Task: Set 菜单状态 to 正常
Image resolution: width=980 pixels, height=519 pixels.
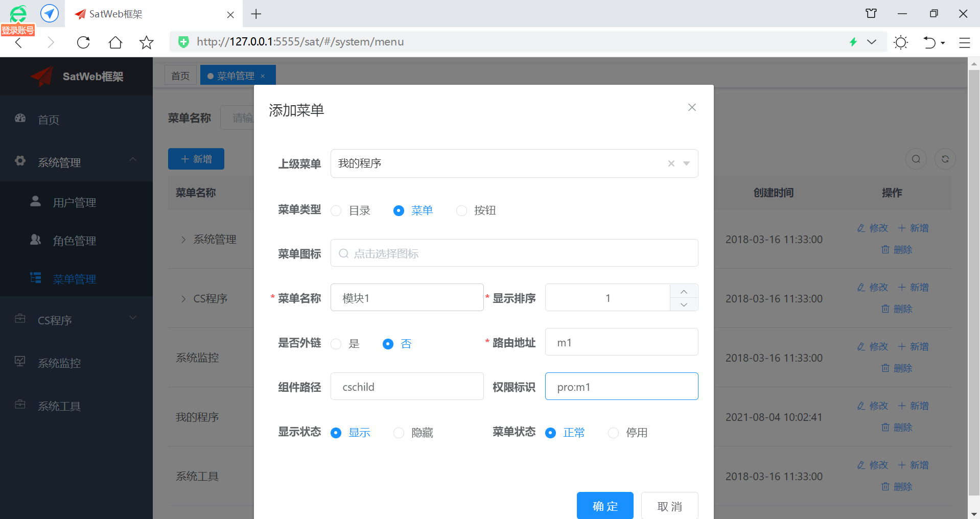Action: click(x=565, y=433)
